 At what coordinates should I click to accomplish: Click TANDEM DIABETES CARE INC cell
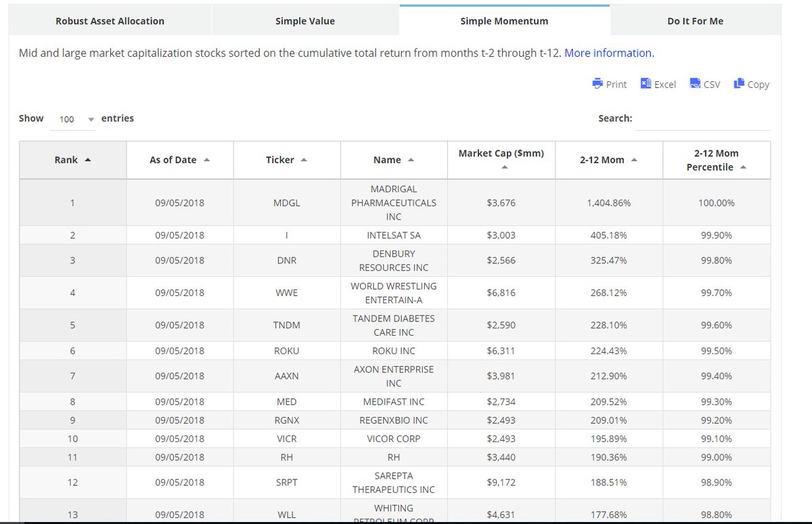tap(394, 325)
